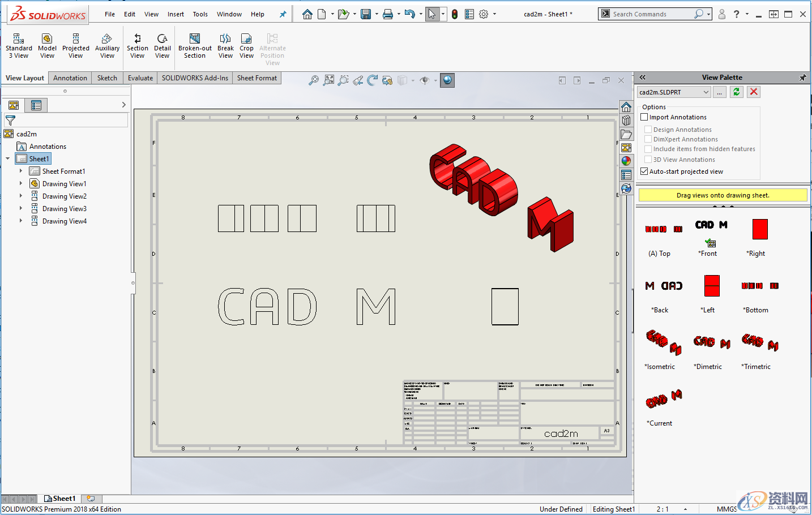Select the Crop View tool
Screen dimensions: 812x515
tap(246, 45)
